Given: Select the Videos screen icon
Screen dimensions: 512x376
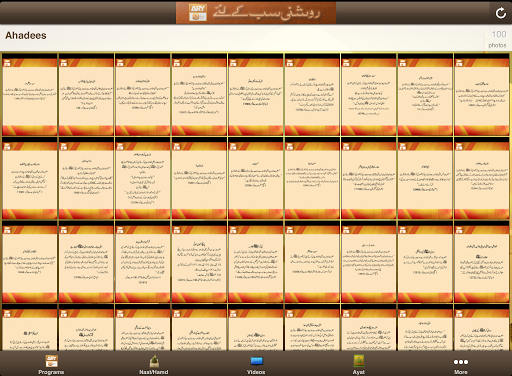Looking at the screenshot, I should tap(256, 361).
